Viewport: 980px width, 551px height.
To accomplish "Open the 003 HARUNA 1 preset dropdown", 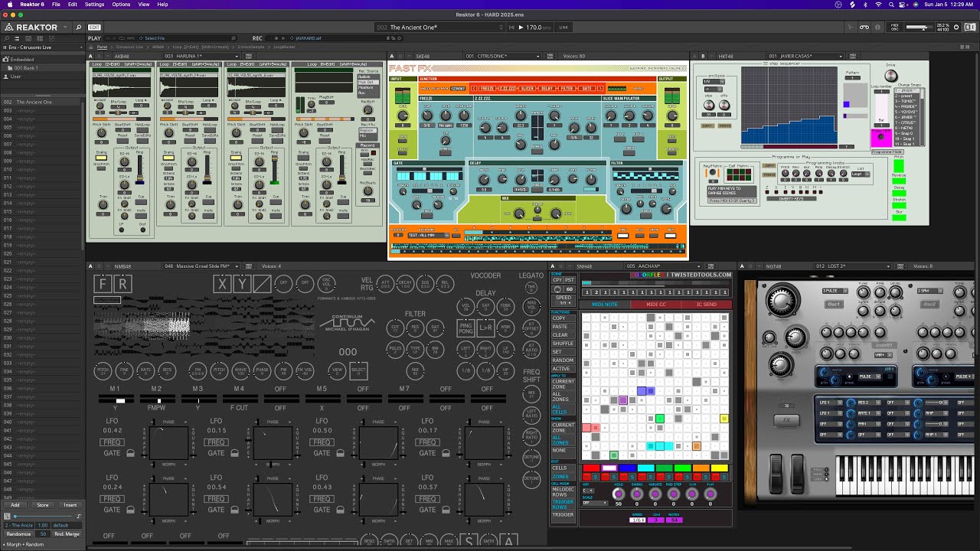I will coord(201,56).
